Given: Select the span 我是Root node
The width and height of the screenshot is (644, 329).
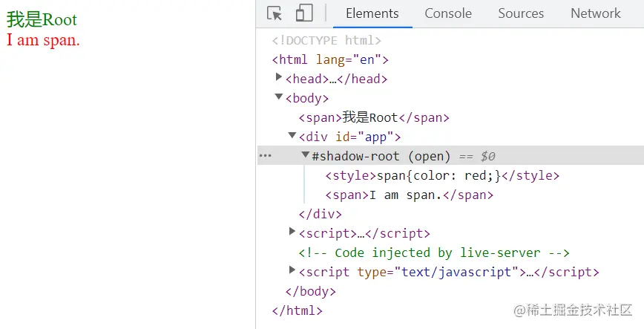Looking at the screenshot, I should [x=374, y=117].
